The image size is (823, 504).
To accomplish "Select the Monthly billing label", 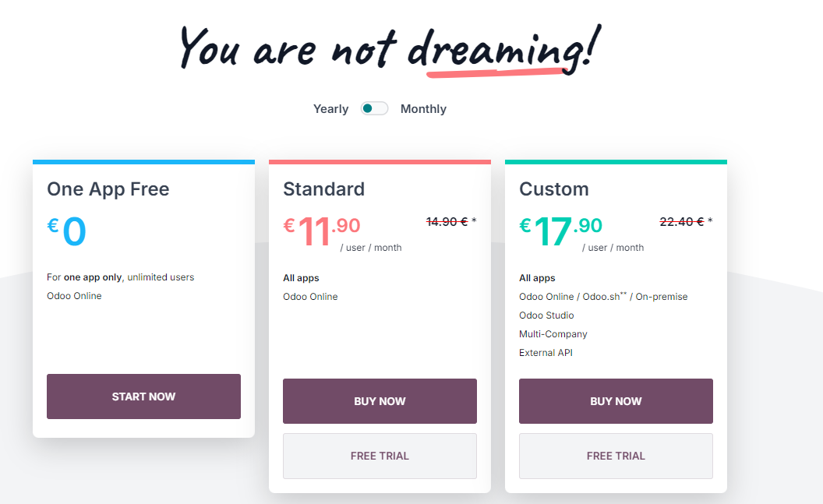I will (x=423, y=109).
